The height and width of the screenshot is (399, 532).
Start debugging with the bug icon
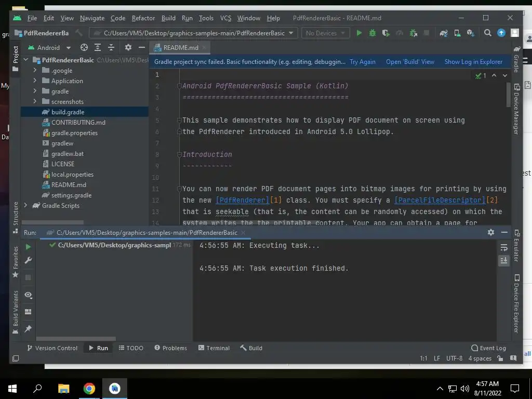(x=372, y=33)
